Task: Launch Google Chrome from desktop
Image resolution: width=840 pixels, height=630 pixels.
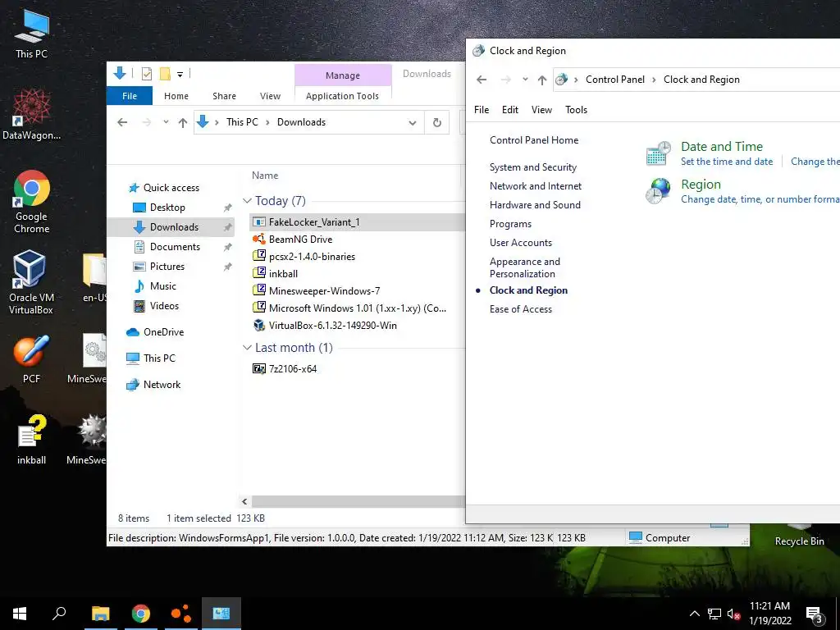Action: [32, 202]
